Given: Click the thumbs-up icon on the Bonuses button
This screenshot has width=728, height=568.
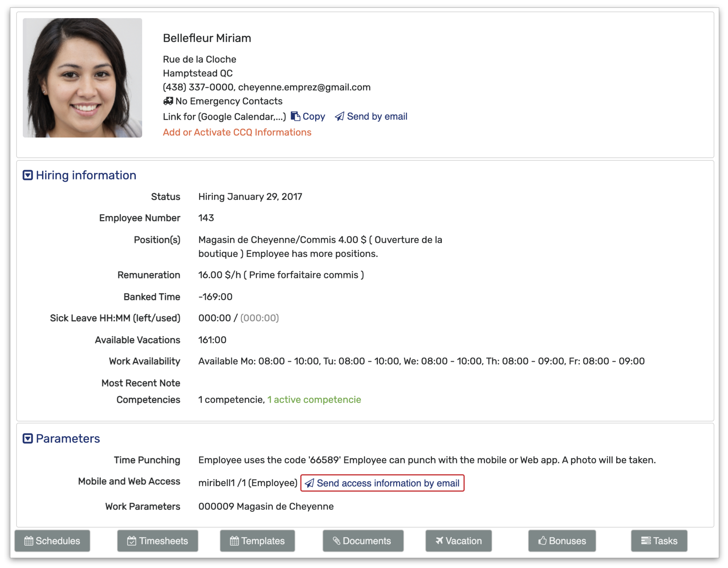Looking at the screenshot, I should click(x=542, y=540).
